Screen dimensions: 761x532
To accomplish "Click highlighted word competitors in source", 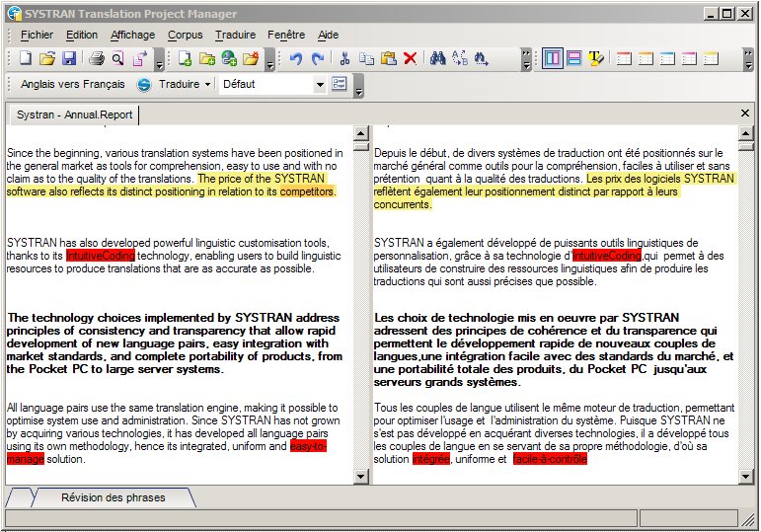I will [x=307, y=191].
